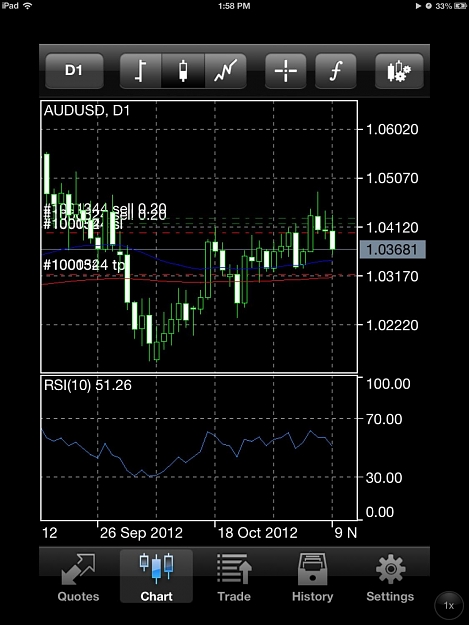
Task: Click the current price label 1.03681
Action: pos(392,250)
